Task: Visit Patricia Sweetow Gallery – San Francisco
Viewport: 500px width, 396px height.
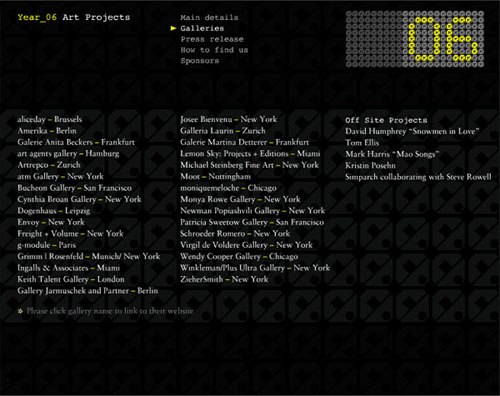Action: click(252, 222)
